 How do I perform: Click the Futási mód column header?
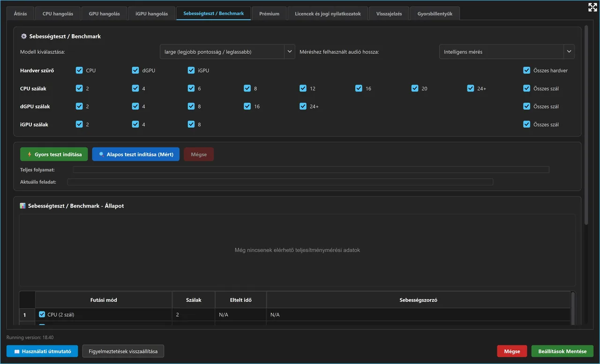pos(104,300)
